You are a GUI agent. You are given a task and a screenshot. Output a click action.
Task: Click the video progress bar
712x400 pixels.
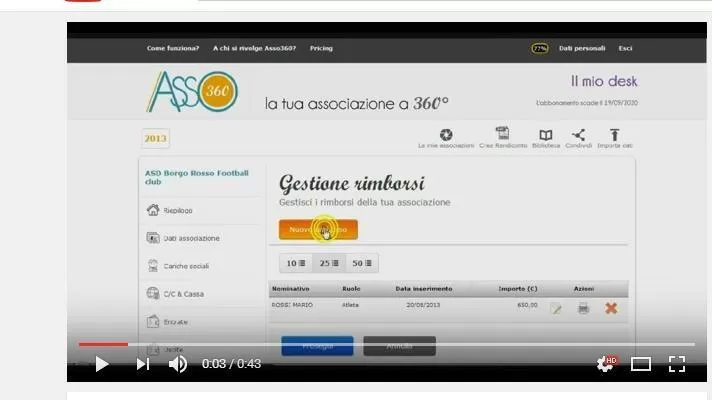tap(386, 345)
